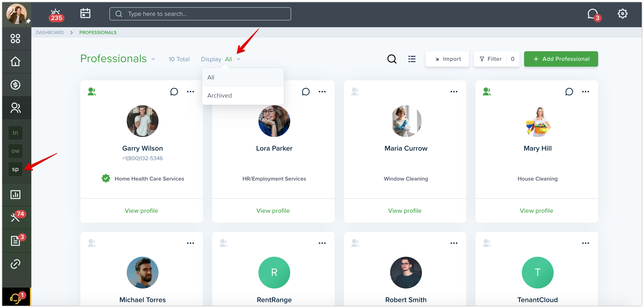Open more options on Robert Smith card
This screenshot has height=308, width=644.
[454, 243]
